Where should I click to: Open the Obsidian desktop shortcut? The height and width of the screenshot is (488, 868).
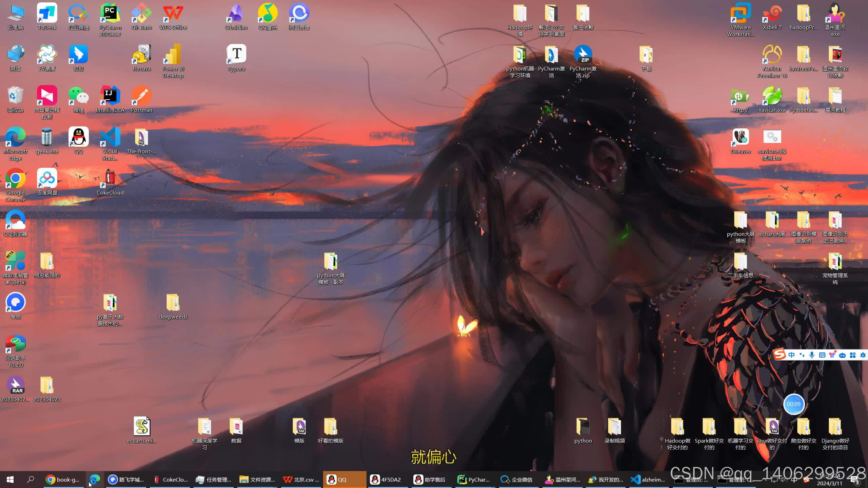[x=236, y=17]
